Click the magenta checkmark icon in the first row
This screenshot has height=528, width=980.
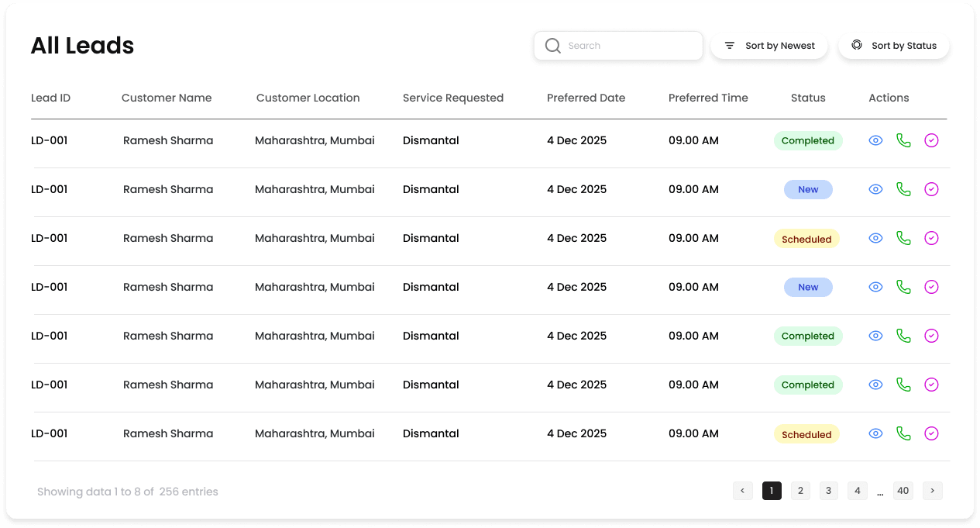click(x=931, y=140)
